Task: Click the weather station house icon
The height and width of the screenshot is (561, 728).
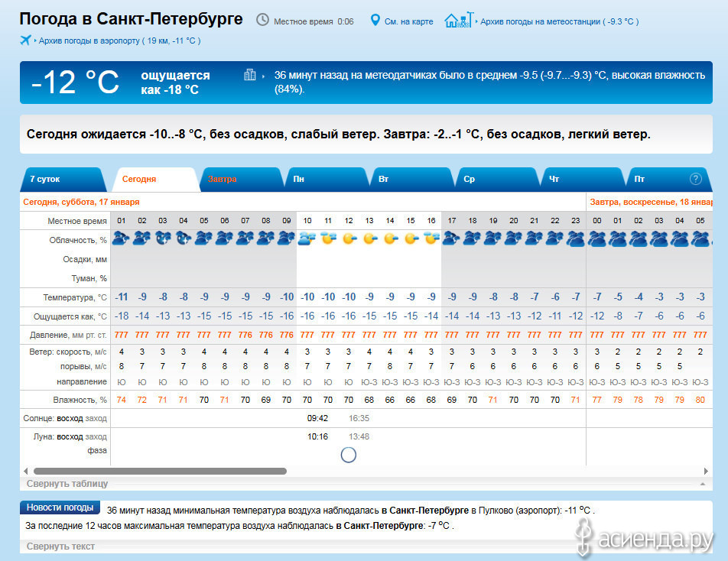Action: tap(458, 20)
